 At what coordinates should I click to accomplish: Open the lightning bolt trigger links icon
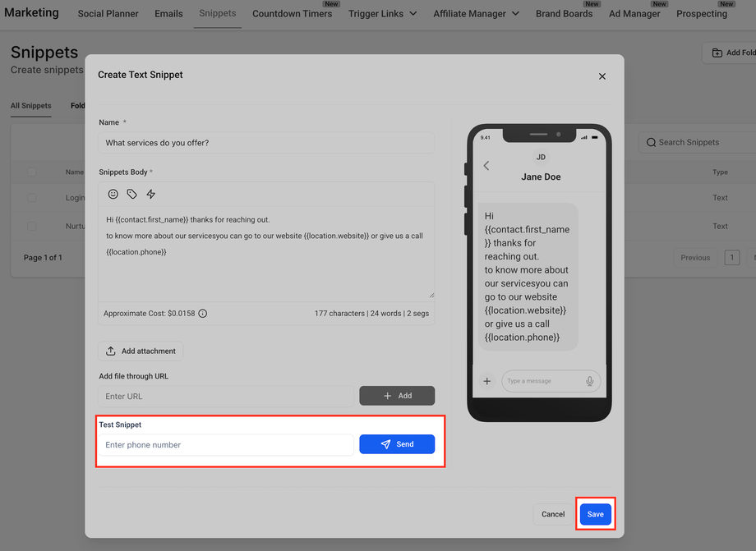pos(151,194)
